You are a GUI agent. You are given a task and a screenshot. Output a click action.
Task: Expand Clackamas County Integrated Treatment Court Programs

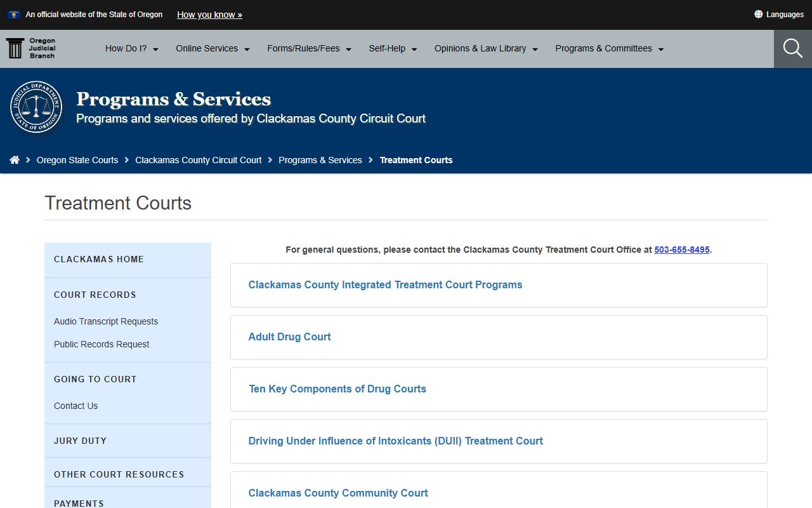click(x=499, y=285)
